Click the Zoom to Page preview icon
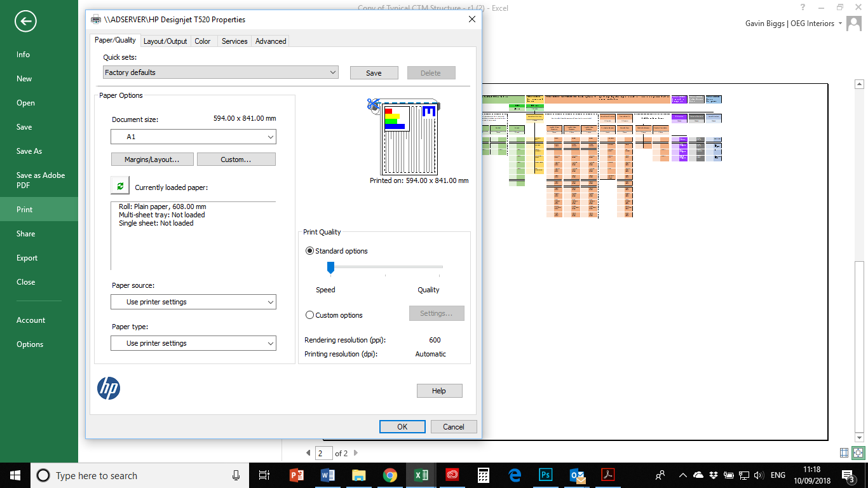 (858, 453)
